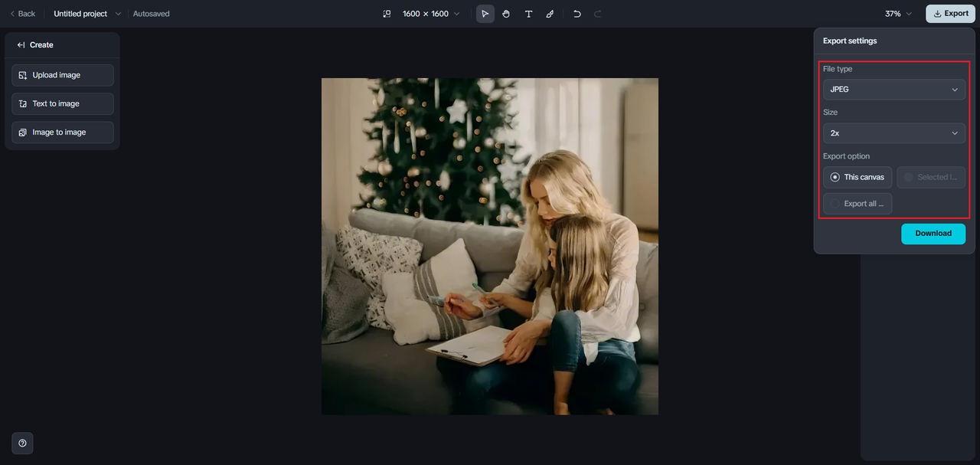The image size is (980, 465).
Task: Open the Size 2x dropdown
Action: pos(894,133)
